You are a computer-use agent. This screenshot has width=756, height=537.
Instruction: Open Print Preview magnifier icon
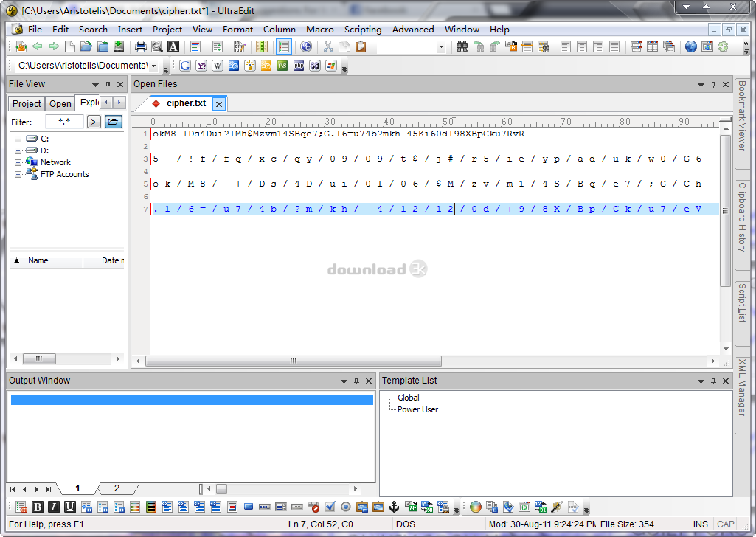pyautogui.click(x=156, y=46)
